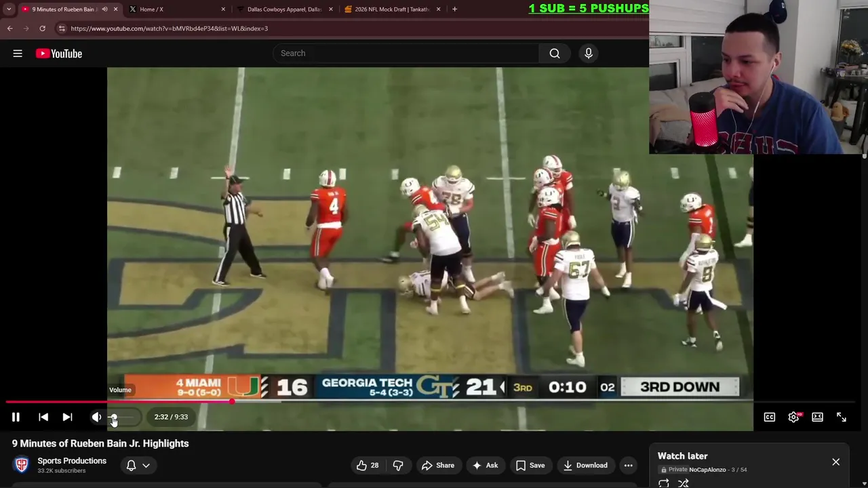Like the video with thumbs up
Viewport: 868px width, 488px height.
click(368, 466)
